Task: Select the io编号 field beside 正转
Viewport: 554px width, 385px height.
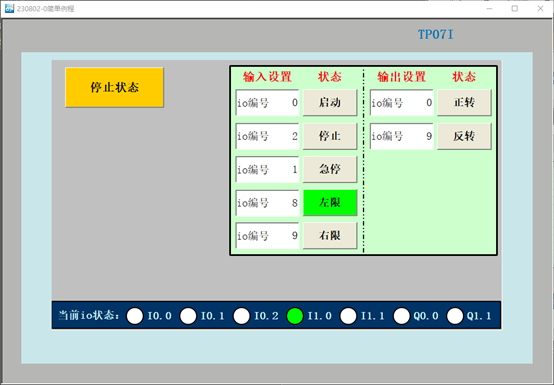Action: point(402,103)
